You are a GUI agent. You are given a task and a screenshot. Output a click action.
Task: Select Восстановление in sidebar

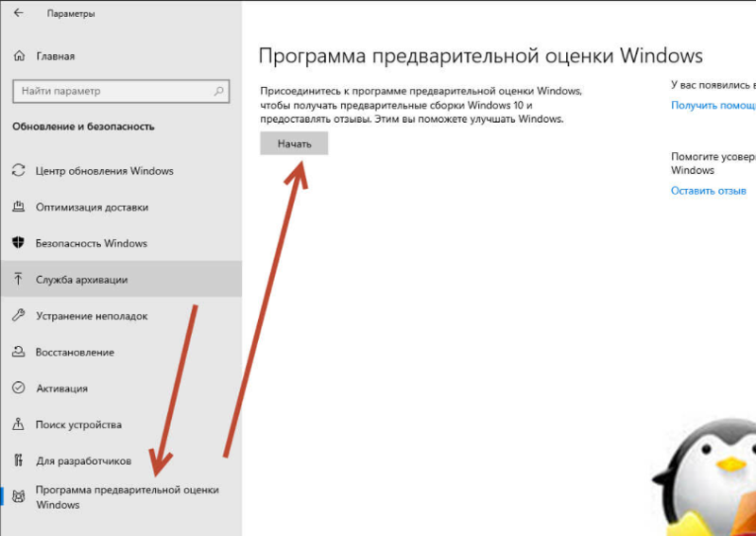click(x=121, y=352)
